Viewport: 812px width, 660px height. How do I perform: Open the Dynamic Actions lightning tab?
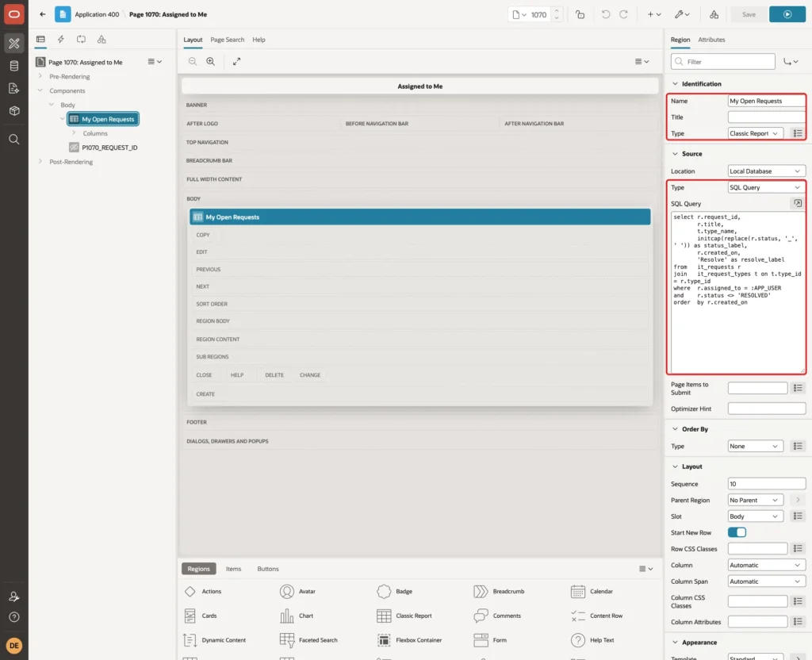[x=60, y=40]
